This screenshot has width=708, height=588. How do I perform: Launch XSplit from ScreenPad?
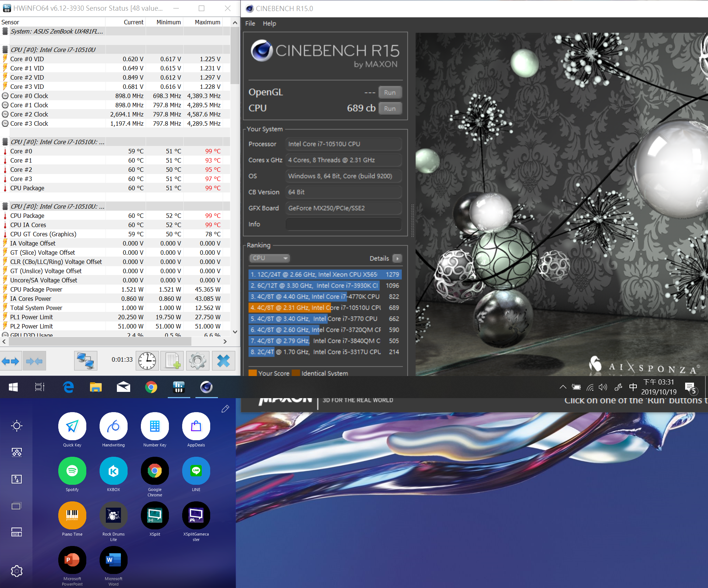(155, 515)
